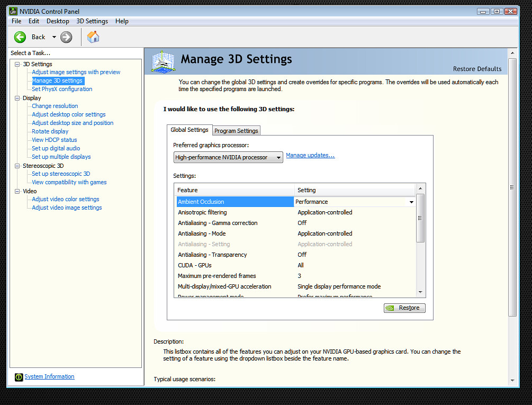Click the NVIDIA Control Panel title icon

coord(13,11)
